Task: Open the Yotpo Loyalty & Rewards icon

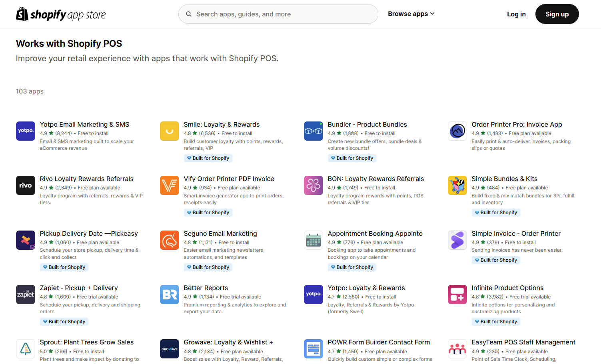Action: coord(313,294)
